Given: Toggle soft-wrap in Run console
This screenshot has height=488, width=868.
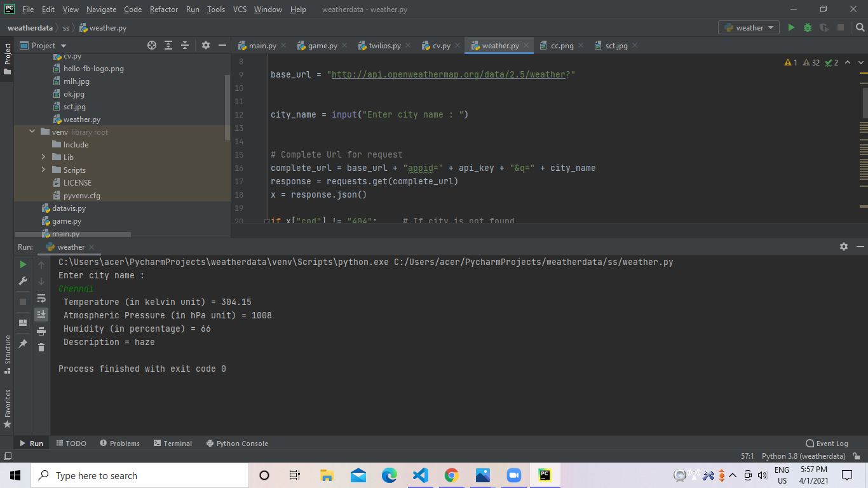Looking at the screenshot, I should (41, 298).
